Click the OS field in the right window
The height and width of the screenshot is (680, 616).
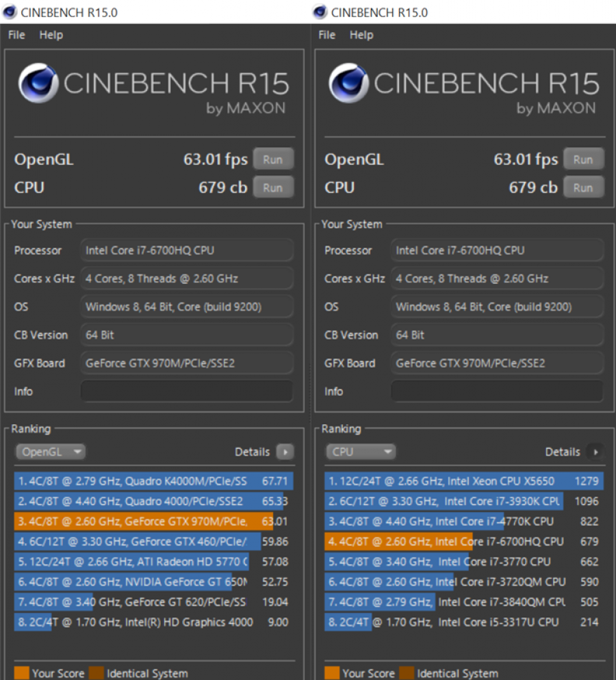coord(497,306)
